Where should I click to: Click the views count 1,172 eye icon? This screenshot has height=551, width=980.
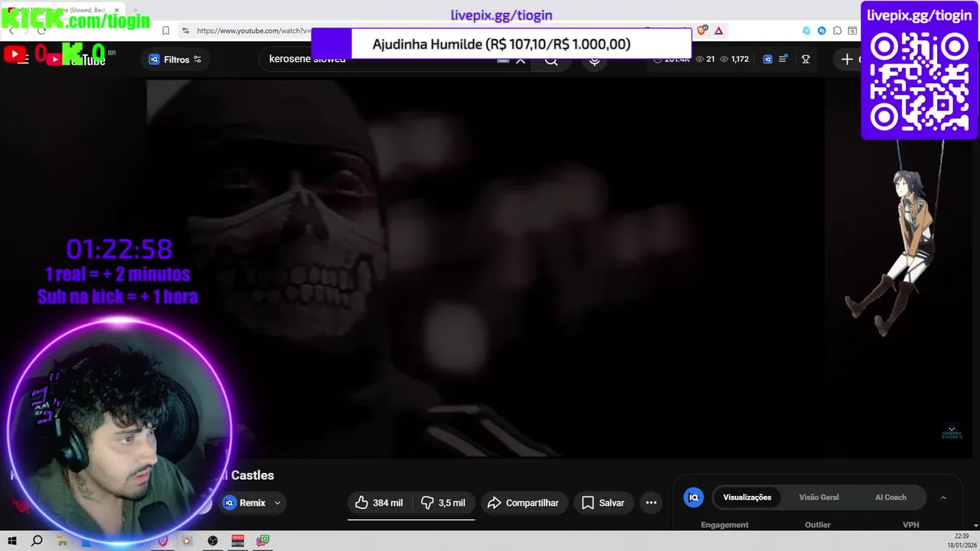724,59
